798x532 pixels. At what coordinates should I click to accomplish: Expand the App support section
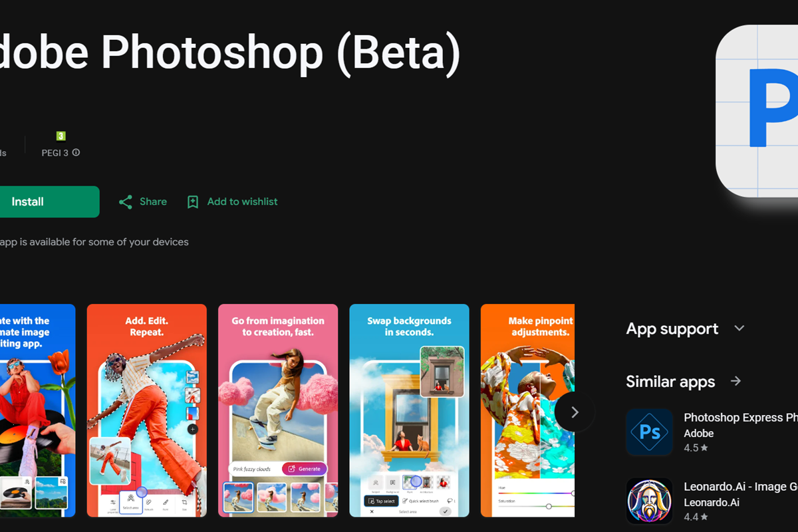(x=686, y=329)
